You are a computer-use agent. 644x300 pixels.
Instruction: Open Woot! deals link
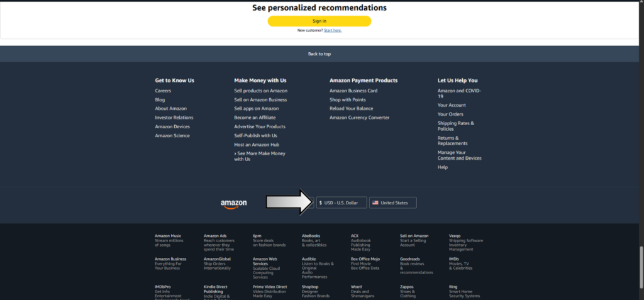(362, 291)
